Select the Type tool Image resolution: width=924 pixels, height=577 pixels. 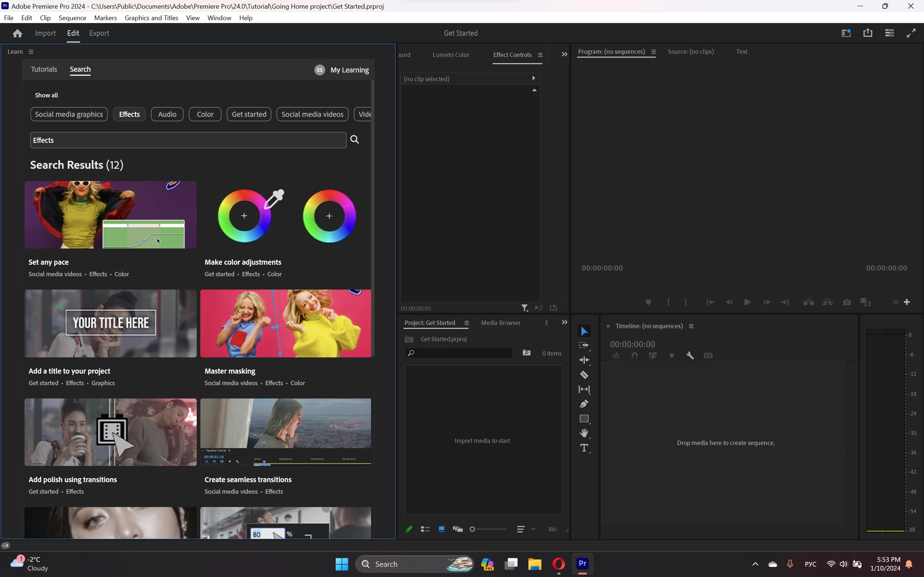[x=584, y=448]
